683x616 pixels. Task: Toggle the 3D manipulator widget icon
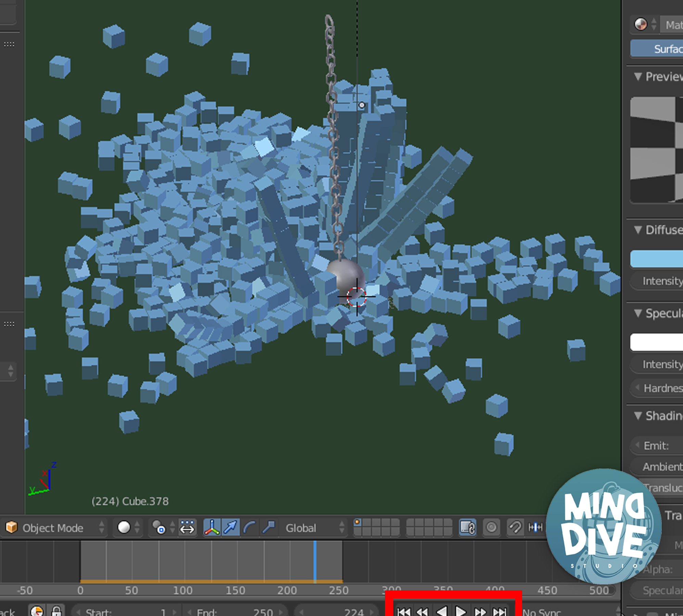click(x=212, y=527)
